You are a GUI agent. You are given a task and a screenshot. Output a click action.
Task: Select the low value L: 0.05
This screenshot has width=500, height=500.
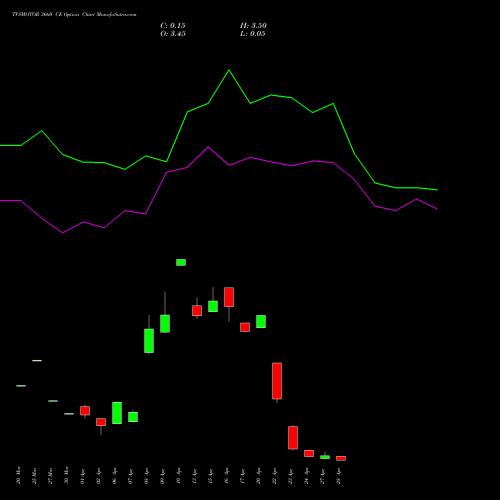pos(253,34)
